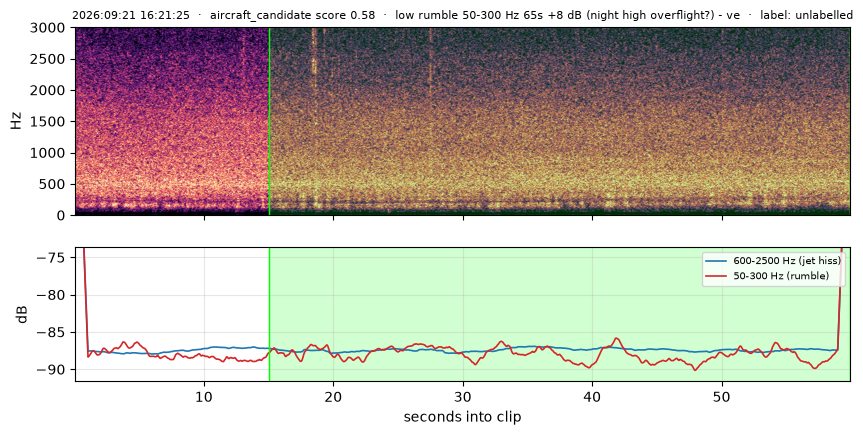
Task: Click the green vertical marker in the dB plot
Action: click(269, 314)
